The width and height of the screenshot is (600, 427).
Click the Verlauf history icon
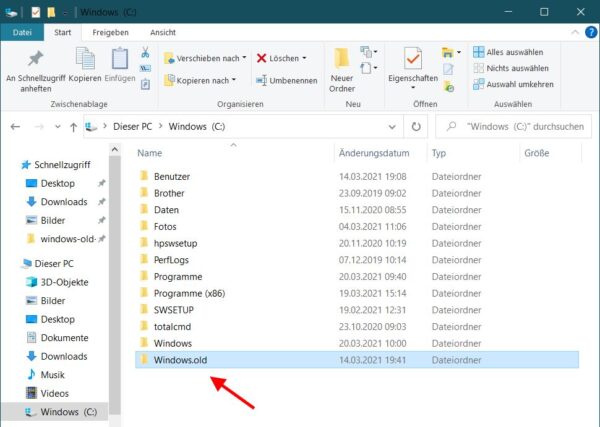[x=448, y=86]
